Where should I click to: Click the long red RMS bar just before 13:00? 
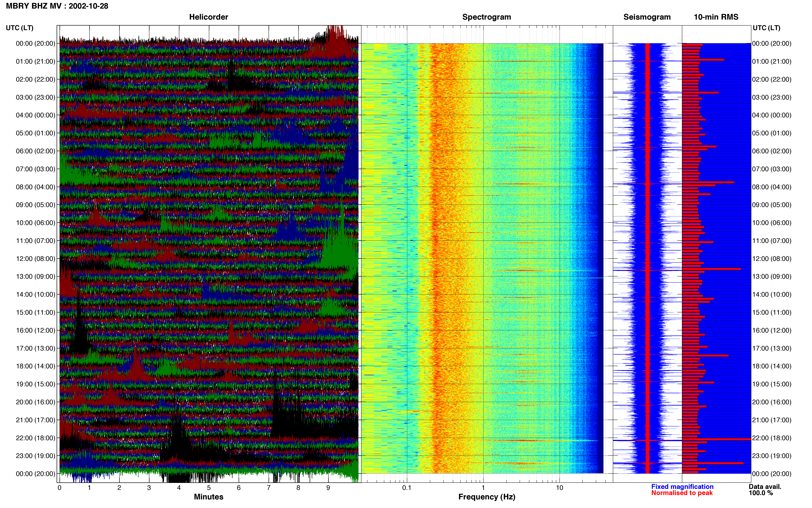(711, 269)
